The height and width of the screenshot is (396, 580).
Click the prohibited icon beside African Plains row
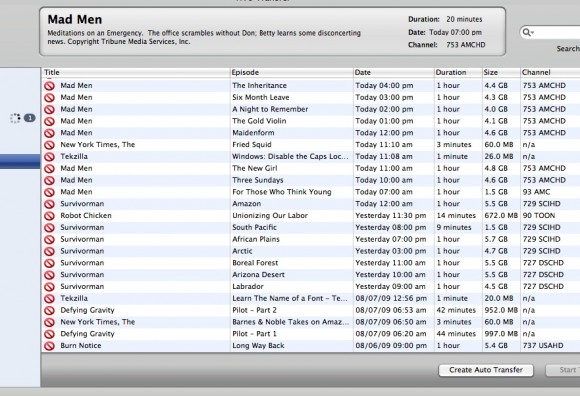[x=50, y=240]
